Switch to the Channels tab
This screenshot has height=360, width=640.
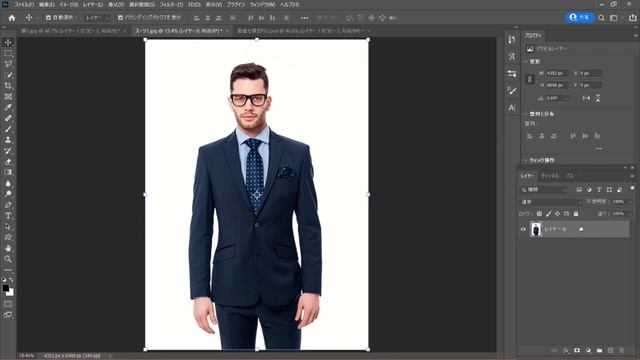550,176
